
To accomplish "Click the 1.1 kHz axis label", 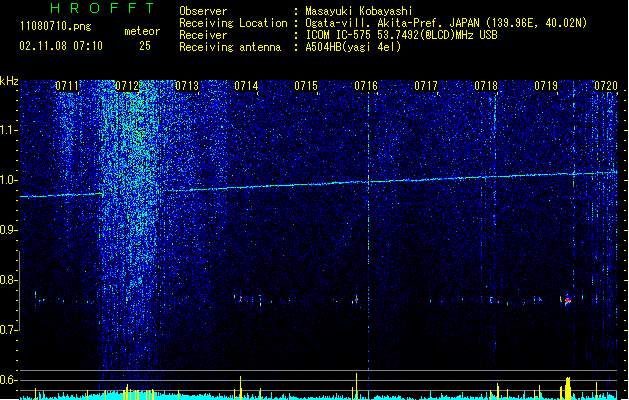I will (9, 130).
